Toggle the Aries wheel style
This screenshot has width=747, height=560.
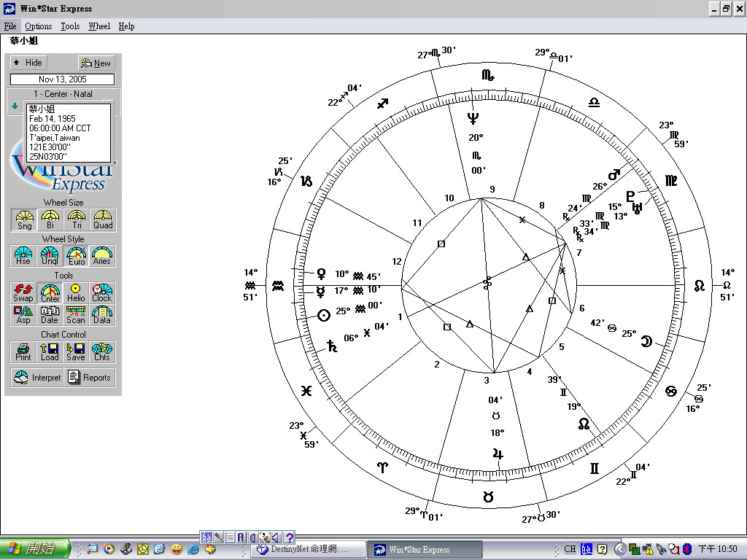tap(102, 256)
